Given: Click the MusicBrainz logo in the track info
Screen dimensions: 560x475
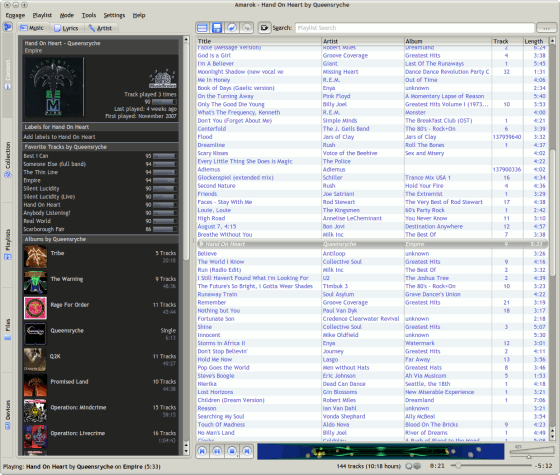Looking at the screenshot, I should [163, 79].
